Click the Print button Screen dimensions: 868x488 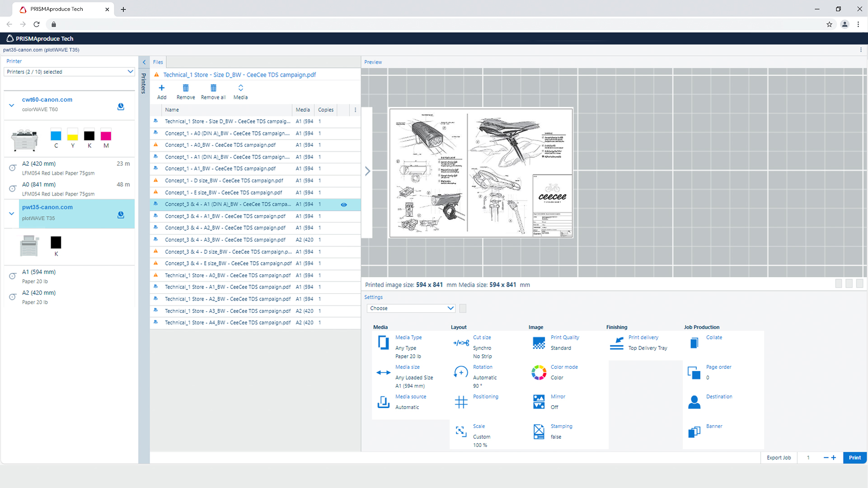(854, 458)
